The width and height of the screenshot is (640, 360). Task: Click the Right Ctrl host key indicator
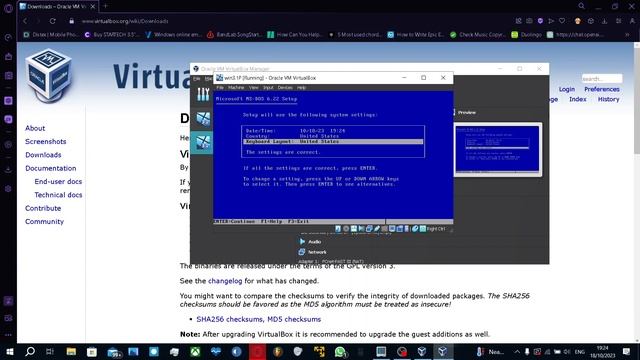[x=436, y=229]
